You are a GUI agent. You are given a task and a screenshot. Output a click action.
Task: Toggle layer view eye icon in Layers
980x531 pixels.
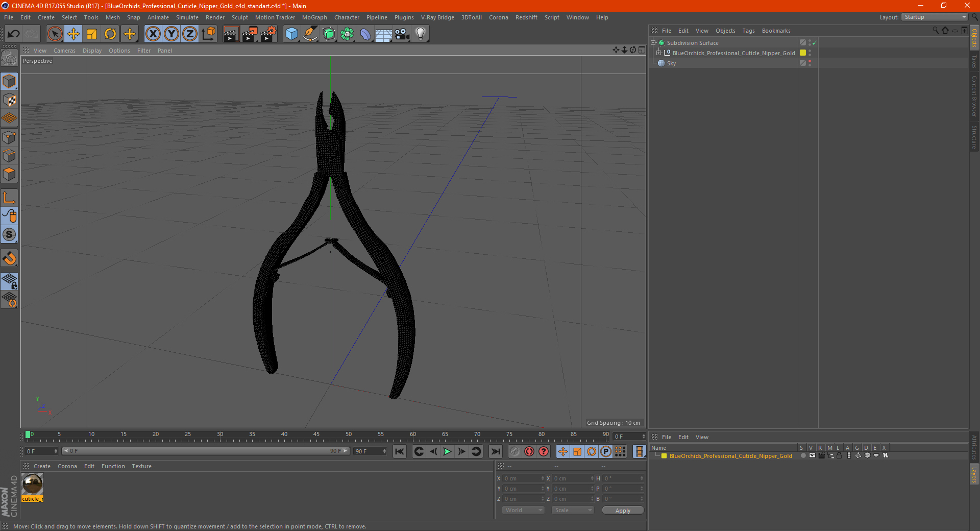click(x=812, y=455)
